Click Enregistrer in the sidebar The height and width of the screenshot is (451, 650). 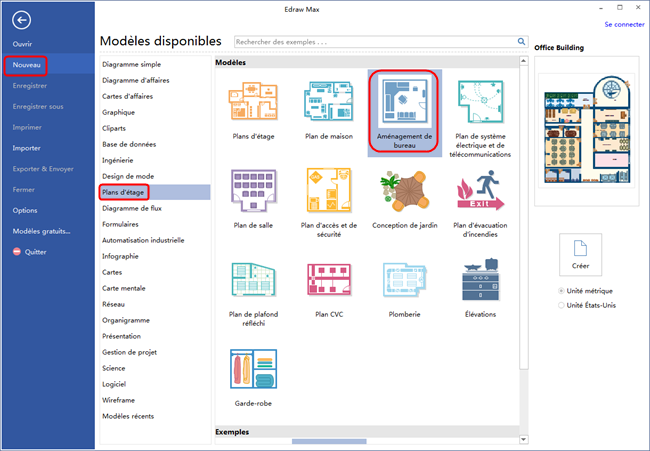pos(29,86)
